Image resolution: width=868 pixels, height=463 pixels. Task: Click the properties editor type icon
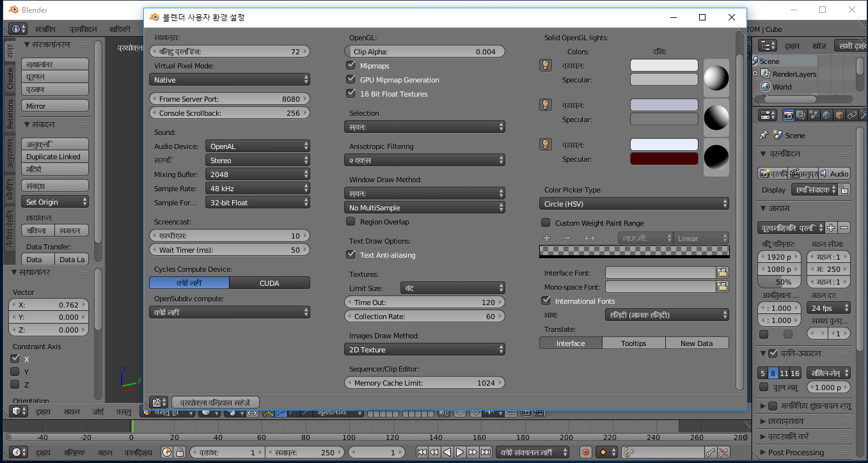[x=768, y=115]
